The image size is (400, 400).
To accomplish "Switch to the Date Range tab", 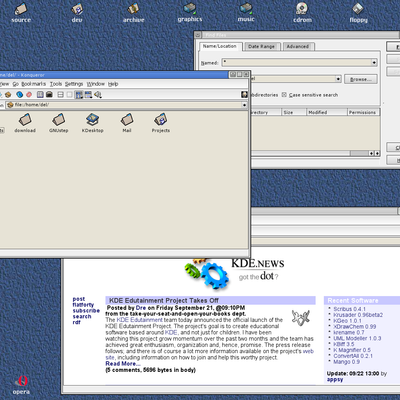I will pyautogui.click(x=262, y=46).
